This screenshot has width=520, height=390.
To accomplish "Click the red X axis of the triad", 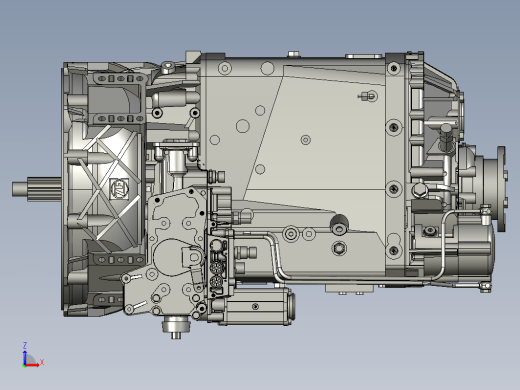I will pos(32,365).
